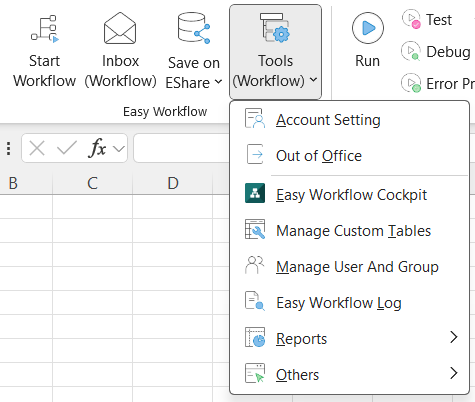The image size is (475, 402).
Task: Expand the Reports submenu arrow
Action: coord(453,337)
